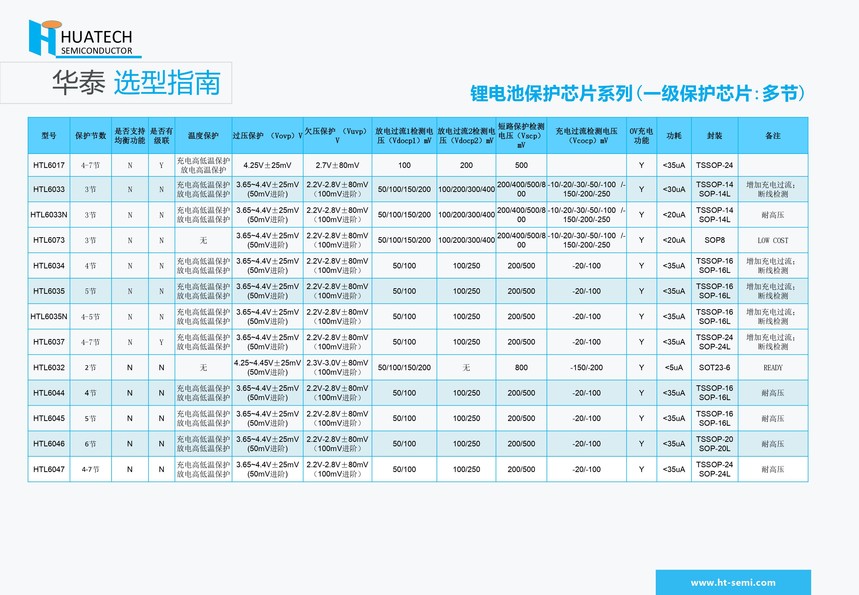Viewport: 859px width, 595px height.
Task: Click the 5节 cell count of HTL6045
Action: point(90,418)
